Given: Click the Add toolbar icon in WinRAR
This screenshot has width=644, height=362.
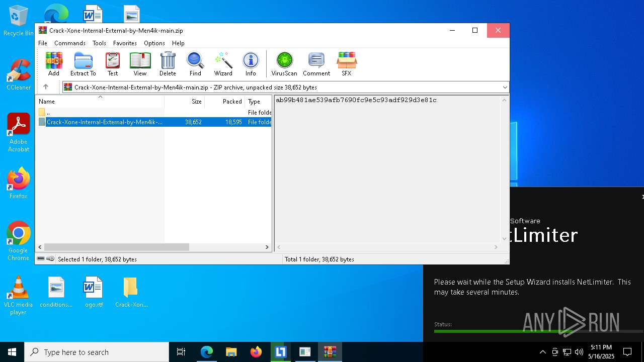Looking at the screenshot, I should (x=54, y=64).
